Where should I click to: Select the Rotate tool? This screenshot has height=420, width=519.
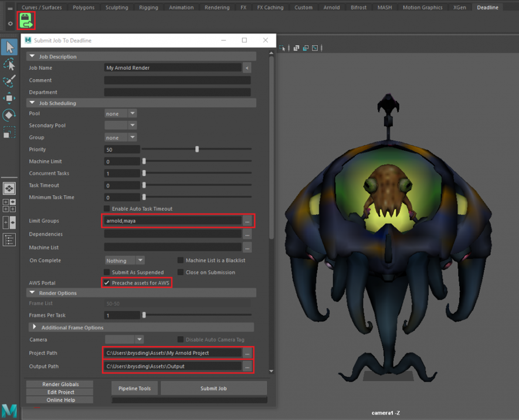9,115
